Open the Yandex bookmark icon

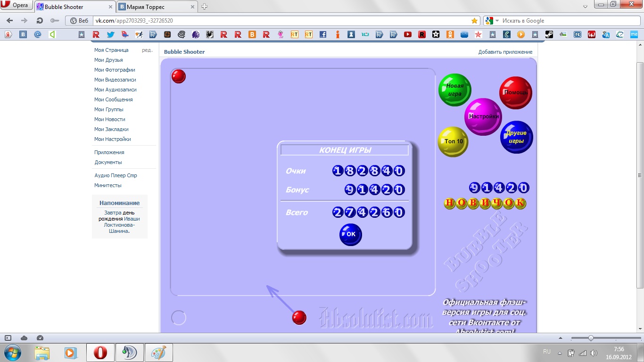point(8,34)
